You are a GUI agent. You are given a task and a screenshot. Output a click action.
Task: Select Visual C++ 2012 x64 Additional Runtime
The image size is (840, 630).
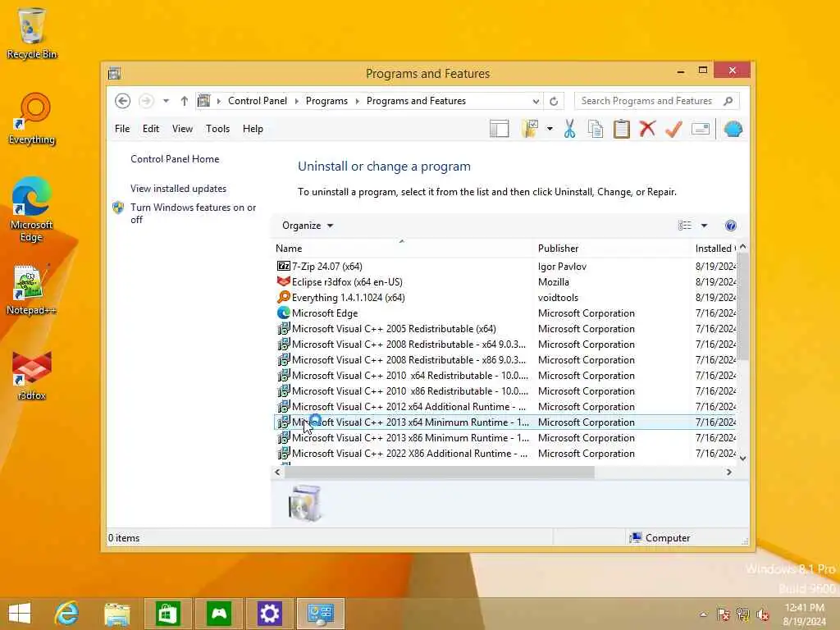tap(505, 407)
